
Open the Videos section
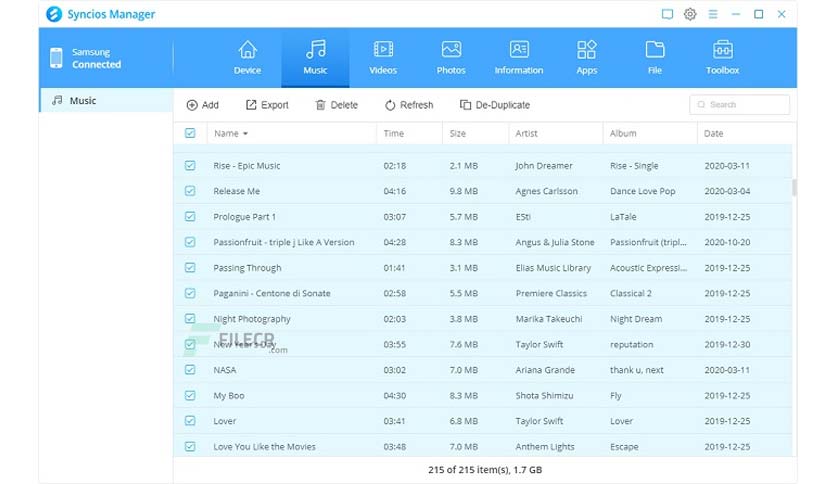coord(383,58)
